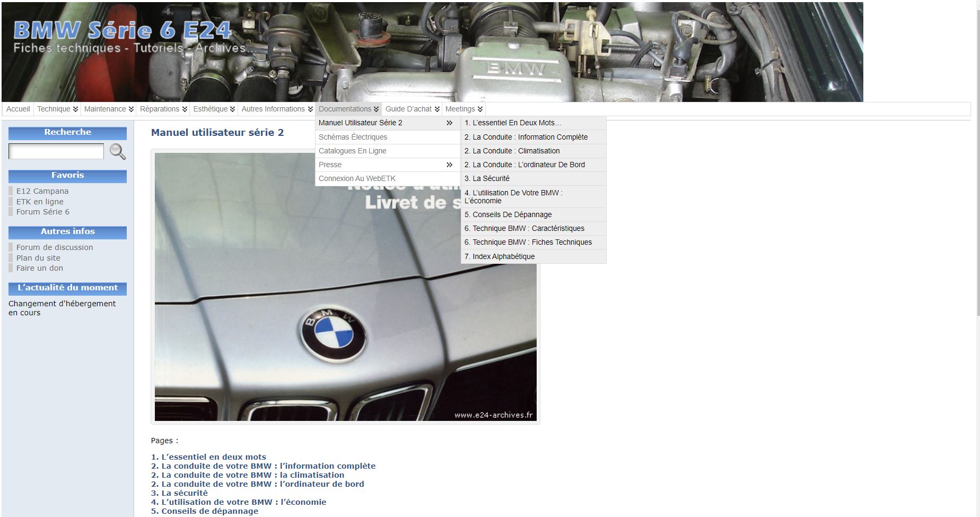Click the vertical page scrollbar
Viewport: 980px width, 517px height.
[x=977, y=159]
